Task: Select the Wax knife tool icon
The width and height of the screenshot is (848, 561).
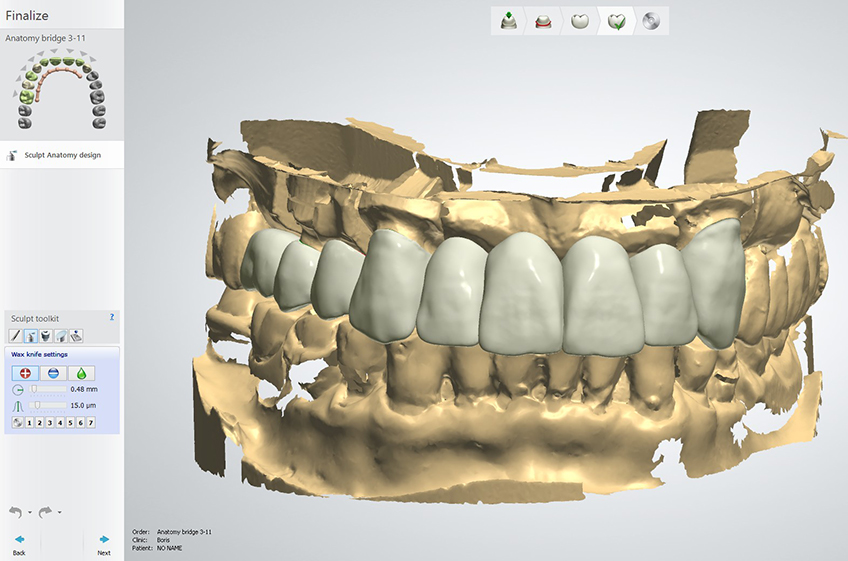Action: 30,335
